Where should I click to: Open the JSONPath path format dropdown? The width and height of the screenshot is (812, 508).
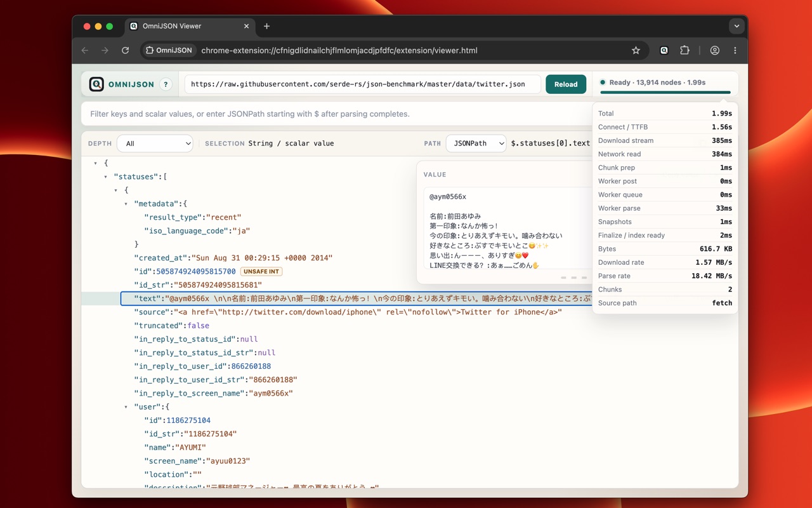pyautogui.click(x=476, y=144)
